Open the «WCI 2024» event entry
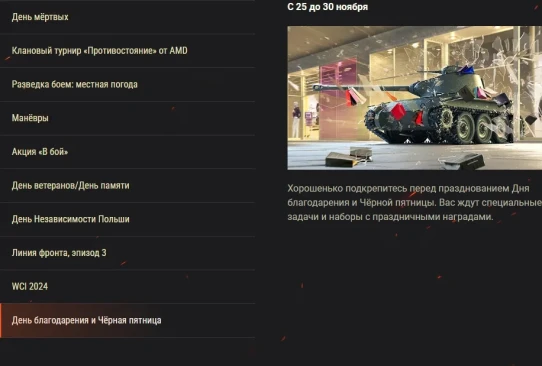The image size is (542, 366). (127, 287)
